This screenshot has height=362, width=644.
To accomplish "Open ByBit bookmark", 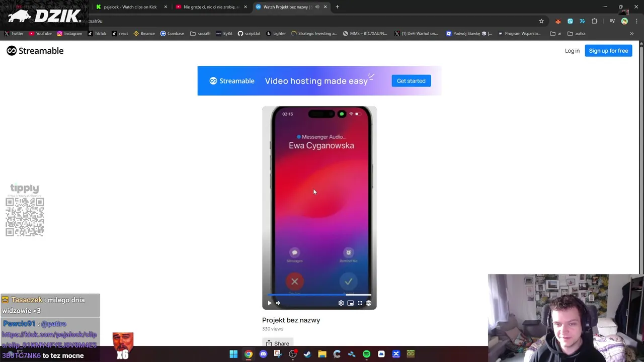I will pyautogui.click(x=224, y=34).
